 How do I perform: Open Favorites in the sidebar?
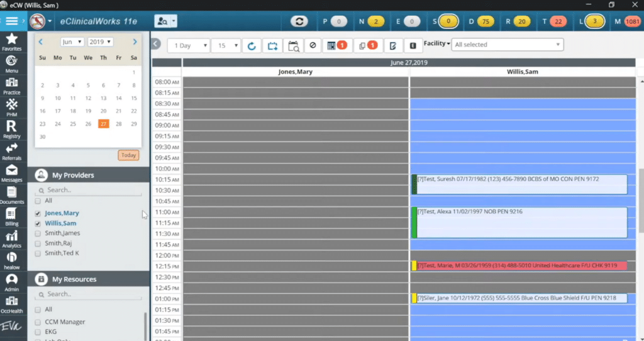click(11, 42)
